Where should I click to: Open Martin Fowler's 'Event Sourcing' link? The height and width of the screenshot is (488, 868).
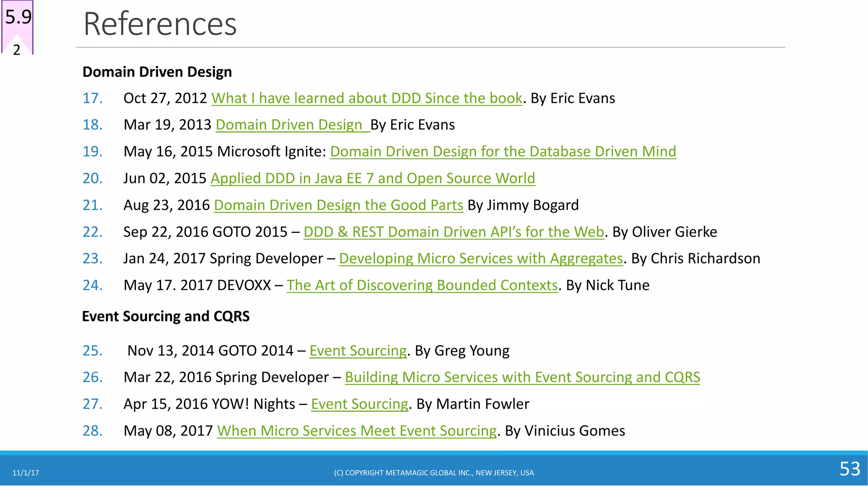click(360, 404)
